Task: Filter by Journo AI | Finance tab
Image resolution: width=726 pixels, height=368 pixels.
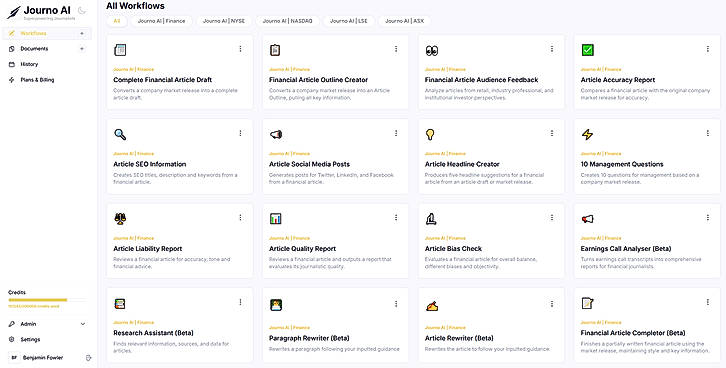Action: [161, 21]
